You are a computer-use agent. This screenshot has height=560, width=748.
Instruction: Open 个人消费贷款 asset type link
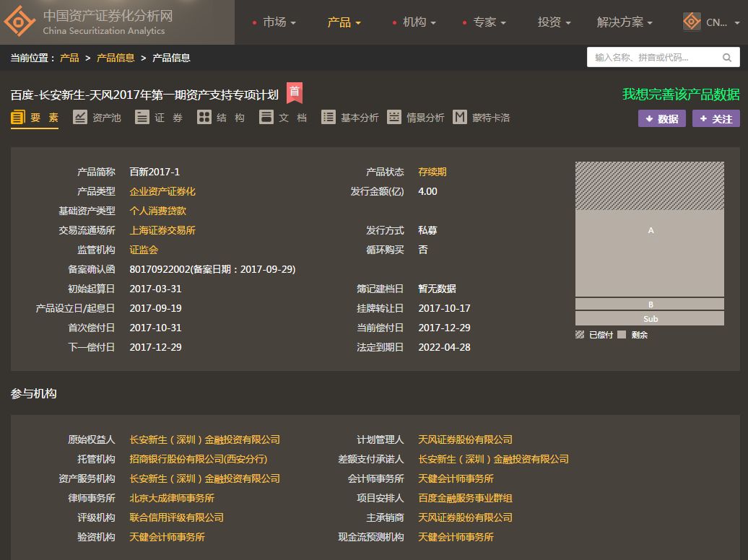tap(157, 211)
